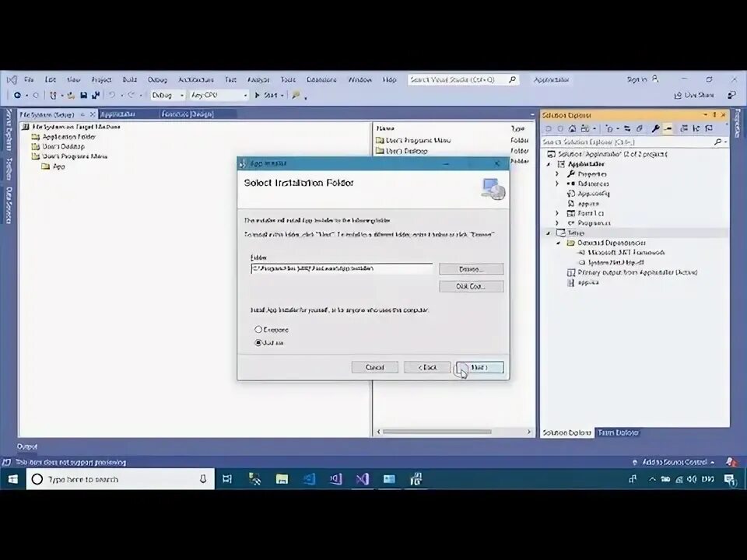Viewport: 747px width, 560px height.
Task: Click the Navigate Backward toolbar icon
Action: tap(18, 95)
